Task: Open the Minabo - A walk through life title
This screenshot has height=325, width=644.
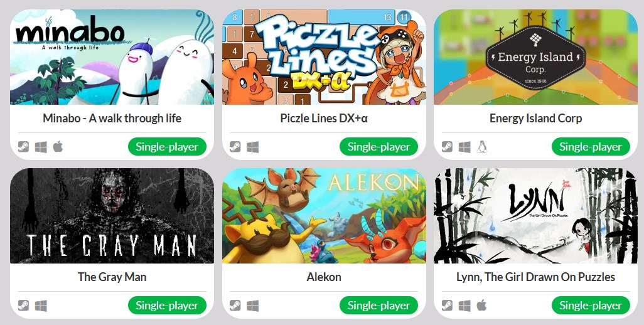Action: coord(112,118)
